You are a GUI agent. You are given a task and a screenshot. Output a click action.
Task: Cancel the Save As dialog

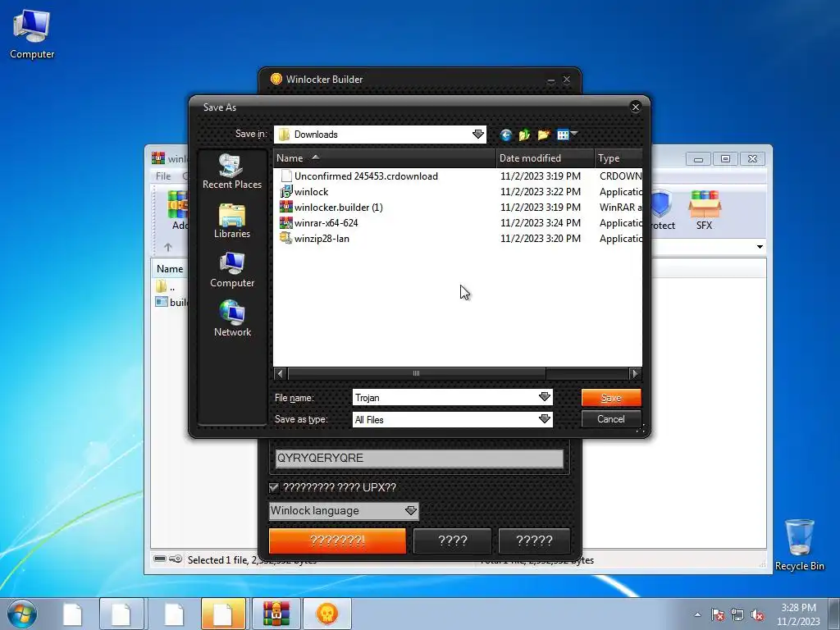coord(610,419)
